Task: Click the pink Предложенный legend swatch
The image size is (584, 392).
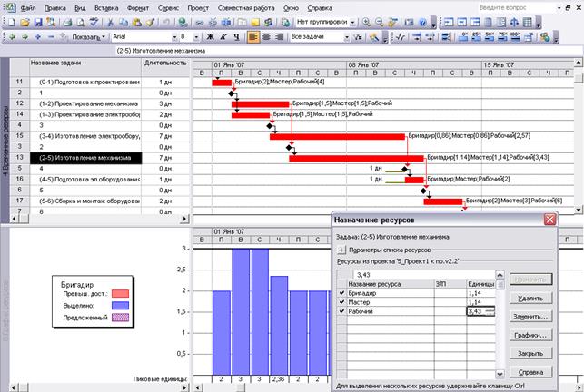Action: click(120, 318)
